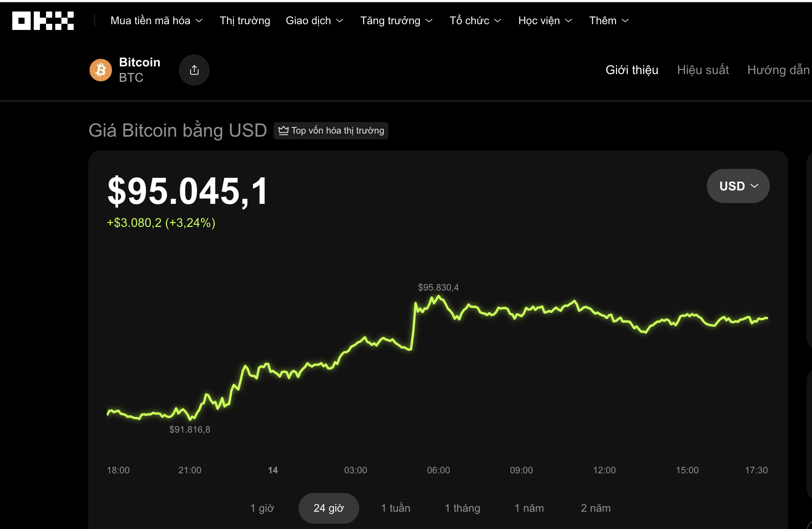Switch chart to 1 năm view
The image size is (812, 529).
(530, 508)
